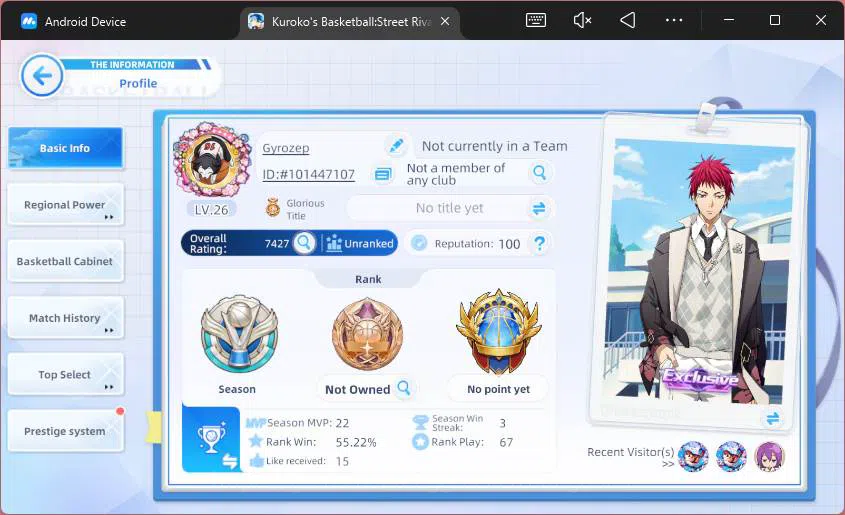Screen dimensions: 845x515
Task: Click the No title yet field
Action: click(449, 208)
